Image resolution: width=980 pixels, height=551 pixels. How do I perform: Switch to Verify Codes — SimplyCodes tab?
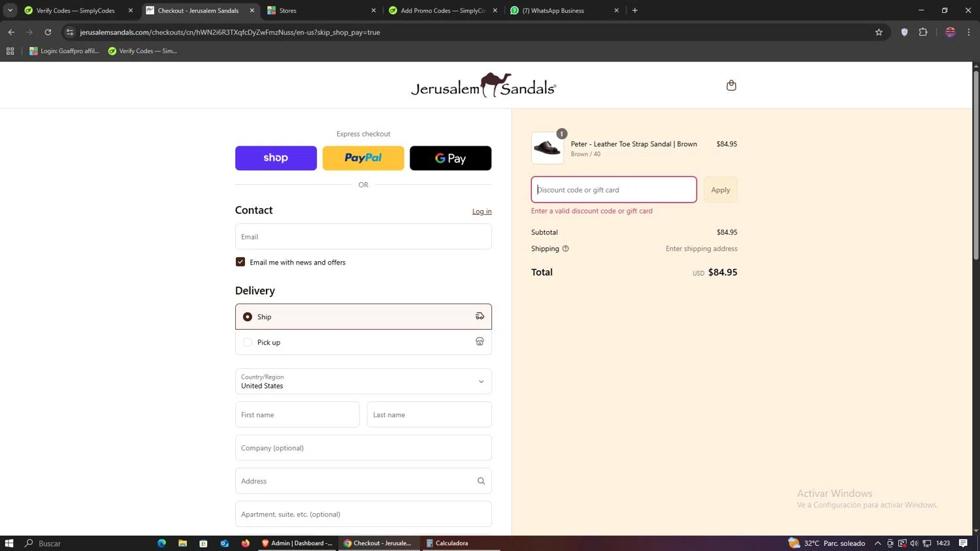[x=75, y=10]
